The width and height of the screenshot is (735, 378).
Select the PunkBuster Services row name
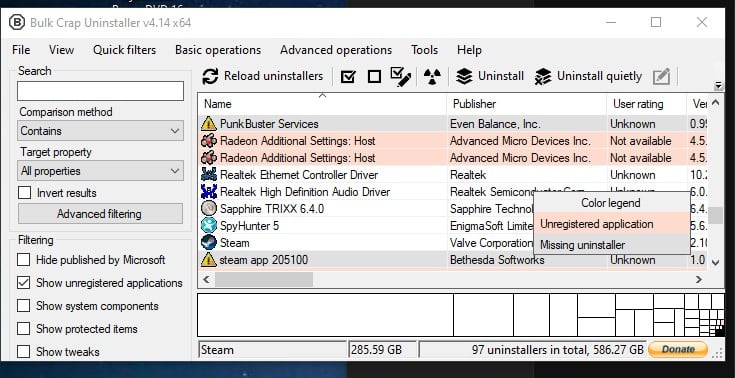(269, 124)
